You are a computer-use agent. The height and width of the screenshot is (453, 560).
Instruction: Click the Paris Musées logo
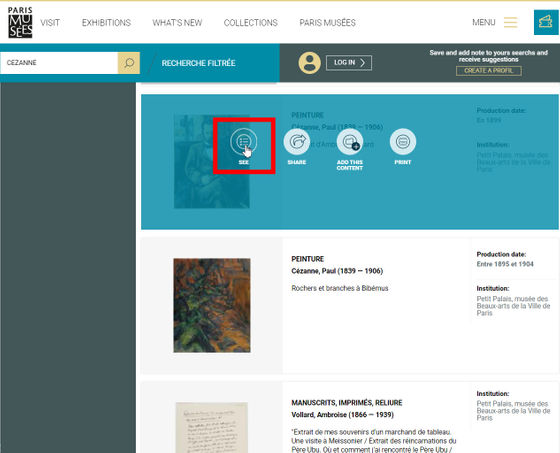coord(20,22)
